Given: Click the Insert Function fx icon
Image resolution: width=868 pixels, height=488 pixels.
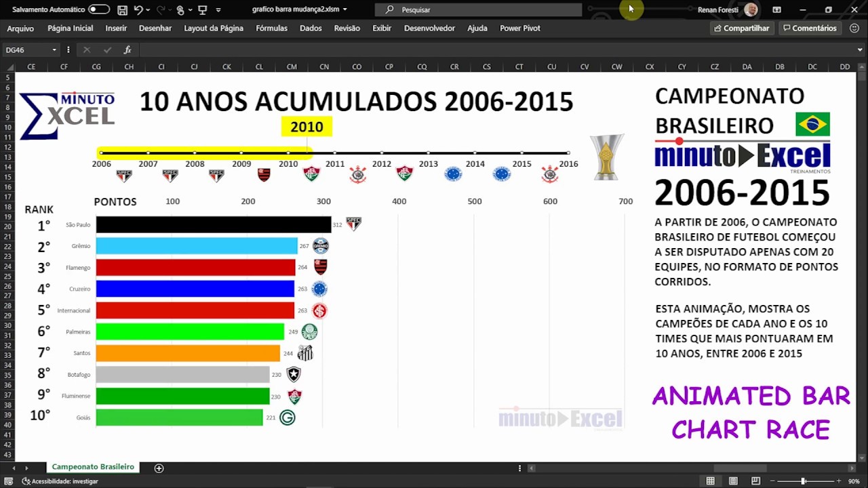Looking at the screenshot, I should point(127,50).
